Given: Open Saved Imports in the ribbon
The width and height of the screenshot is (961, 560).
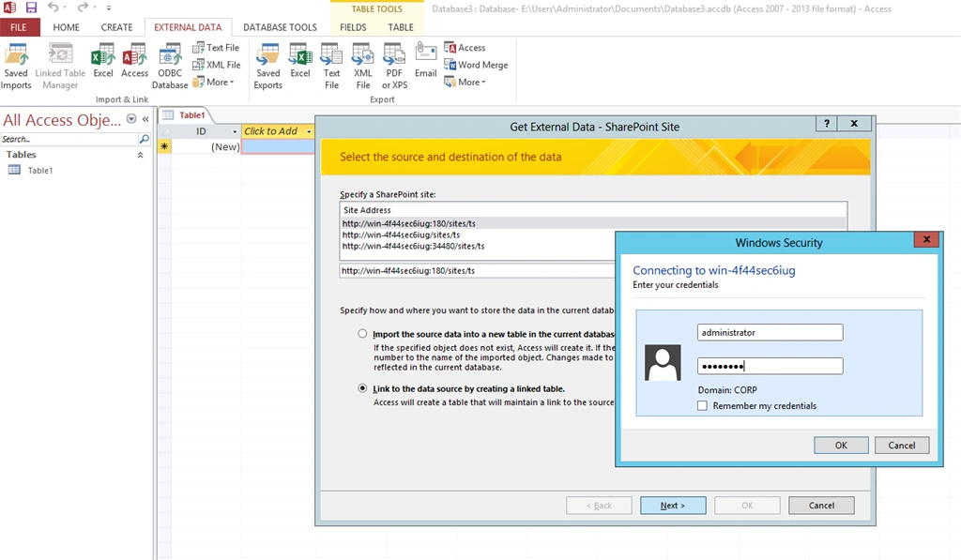Looking at the screenshot, I should tap(16, 67).
